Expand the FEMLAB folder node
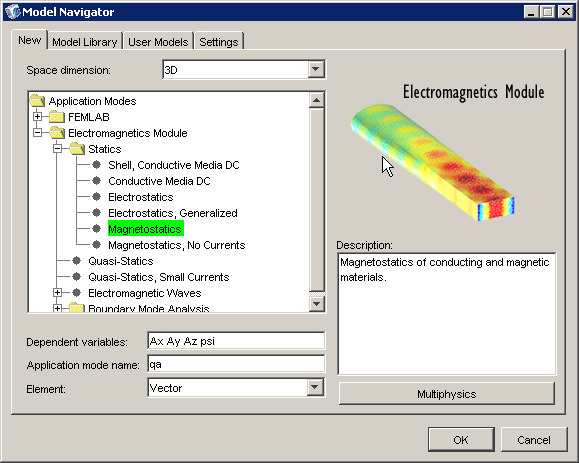This screenshot has width=579, height=463. (37, 117)
